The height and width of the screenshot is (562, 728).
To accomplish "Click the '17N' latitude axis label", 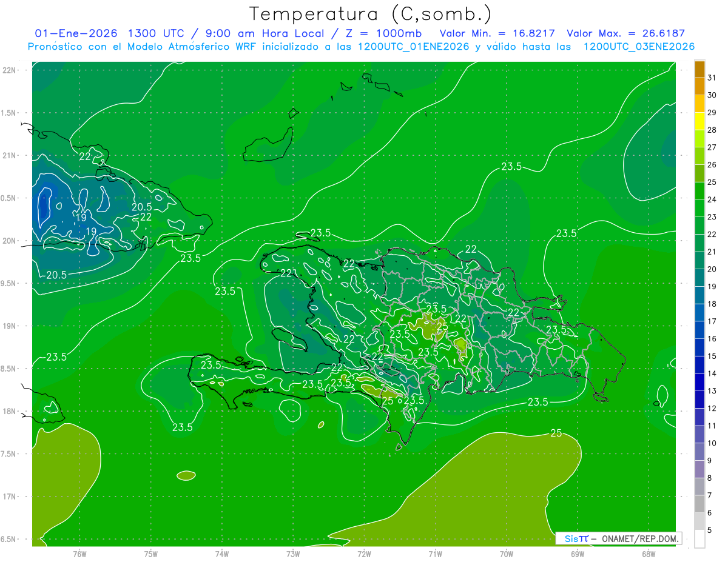I will [x=10, y=497].
